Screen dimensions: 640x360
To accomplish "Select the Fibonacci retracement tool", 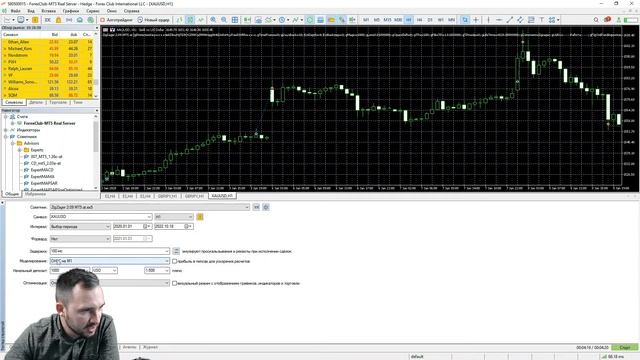I will coord(531,20).
